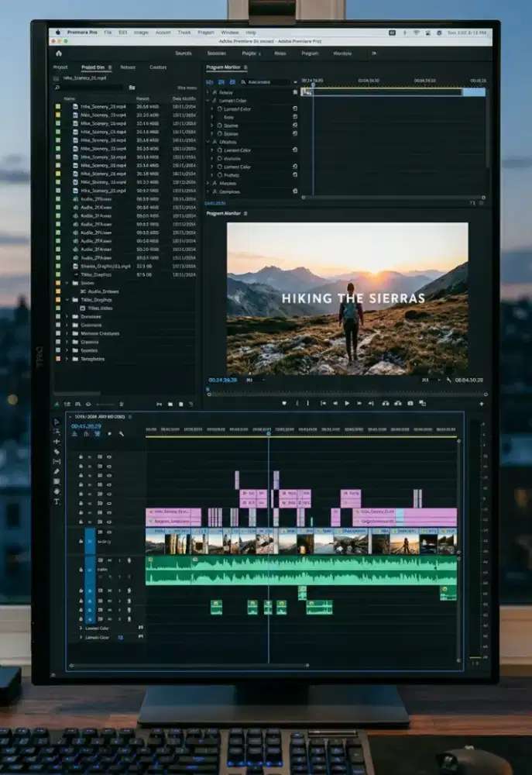This screenshot has height=775, width=532.
Task: Open the Program Monitor zoom dropdown
Action: (254, 380)
